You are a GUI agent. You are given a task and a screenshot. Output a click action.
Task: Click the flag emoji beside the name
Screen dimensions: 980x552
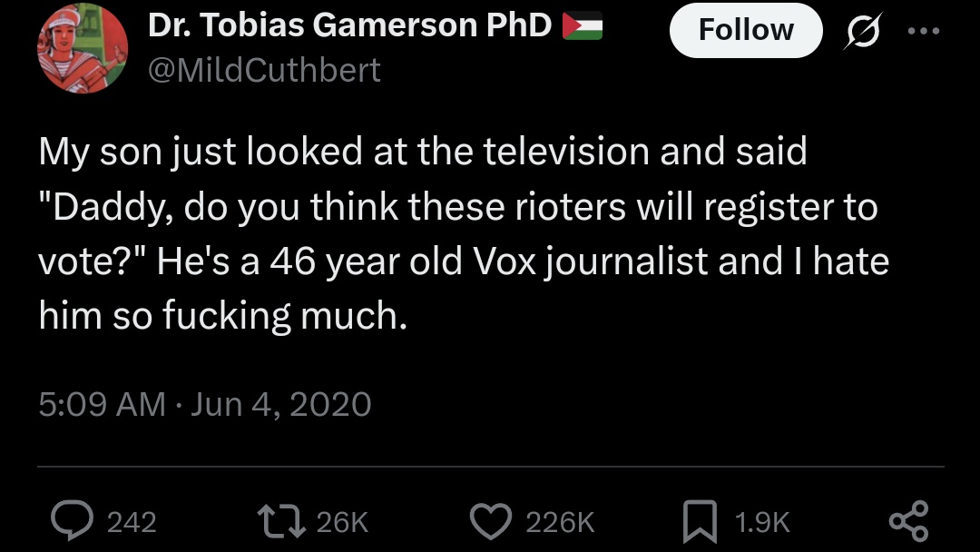click(583, 25)
